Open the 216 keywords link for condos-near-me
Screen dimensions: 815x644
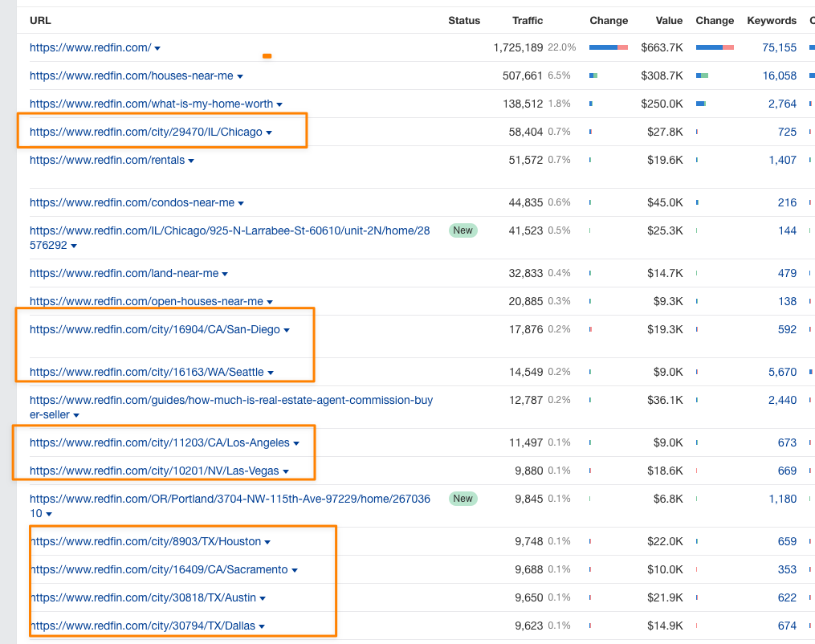[x=787, y=202]
